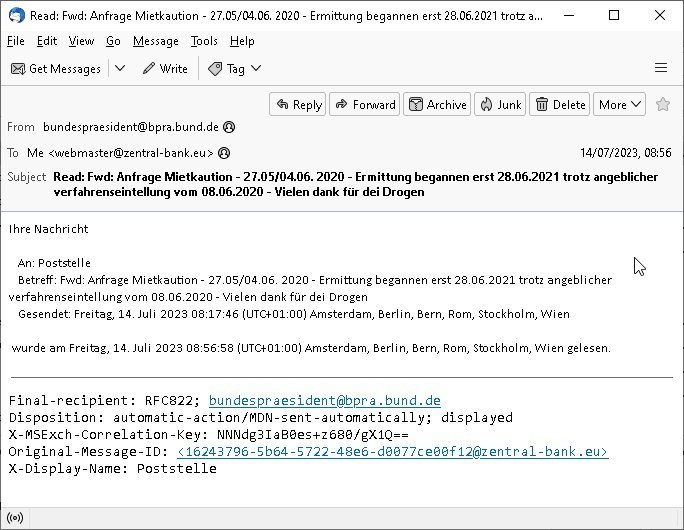Open the Tools menu

pos(204,41)
